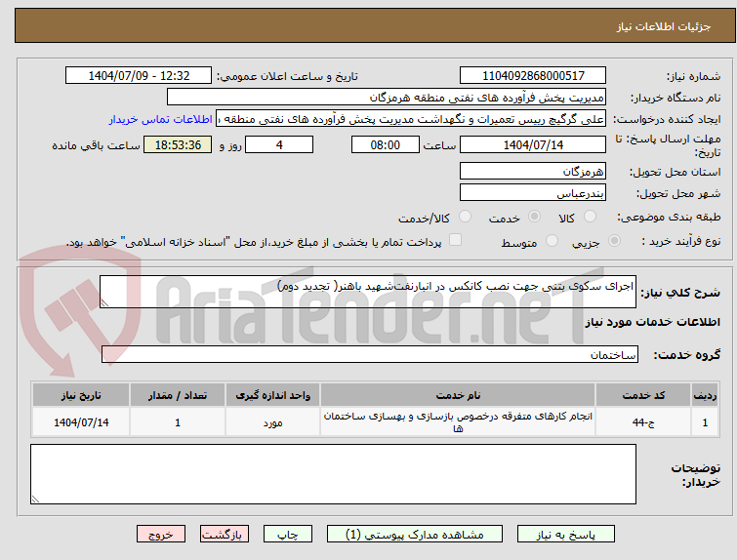Select the کالا/خدمت radio button

[x=465, y=217]
